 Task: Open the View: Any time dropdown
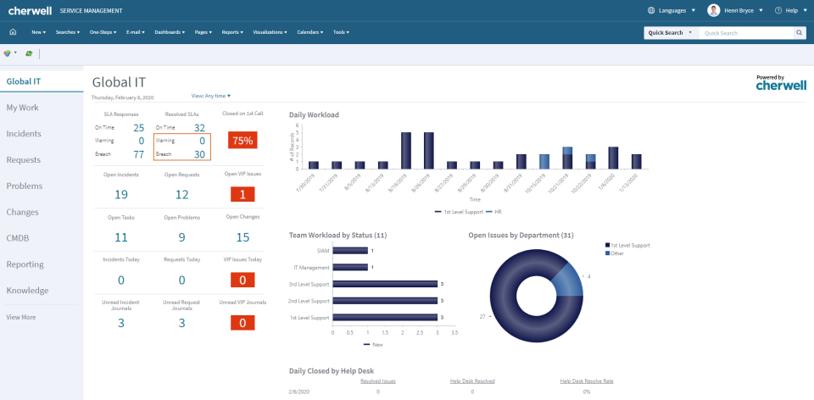tap(211, 95)
